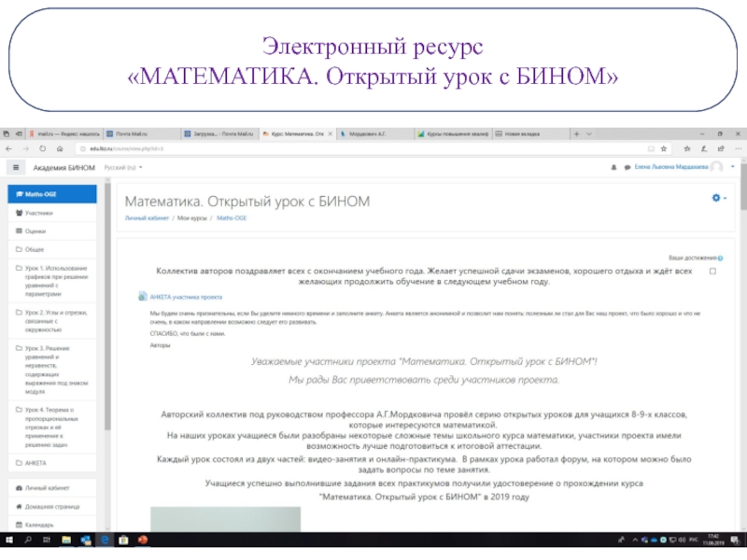The height and width of the screenshot is (560, 747).
Task: Add page to favorites star icon
Action: click(x=664, y=148)
